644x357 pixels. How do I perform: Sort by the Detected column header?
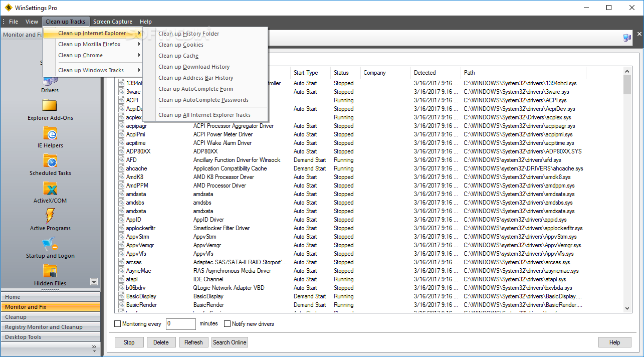[x=436, y=73]
